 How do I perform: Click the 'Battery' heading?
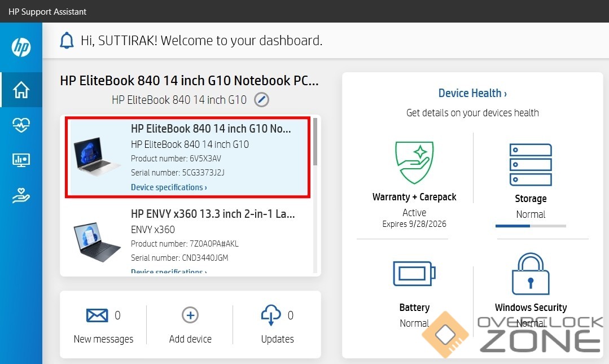[414, 308]
